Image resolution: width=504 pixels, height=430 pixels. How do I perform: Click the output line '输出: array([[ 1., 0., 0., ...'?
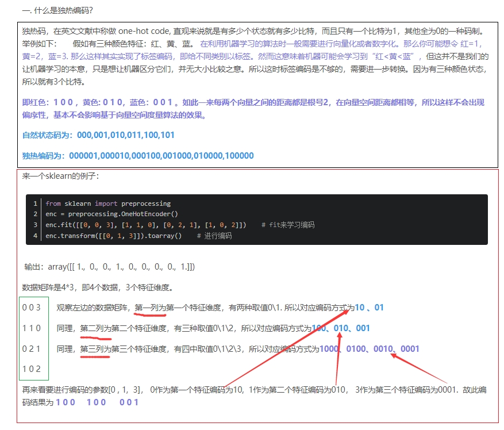(x=110, y=267)
